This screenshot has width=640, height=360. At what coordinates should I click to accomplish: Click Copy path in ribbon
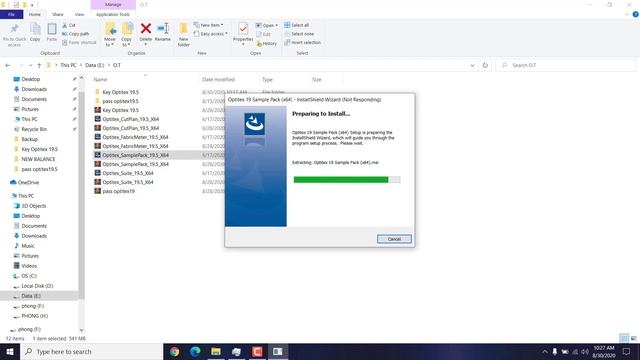[x=76, y=34]
